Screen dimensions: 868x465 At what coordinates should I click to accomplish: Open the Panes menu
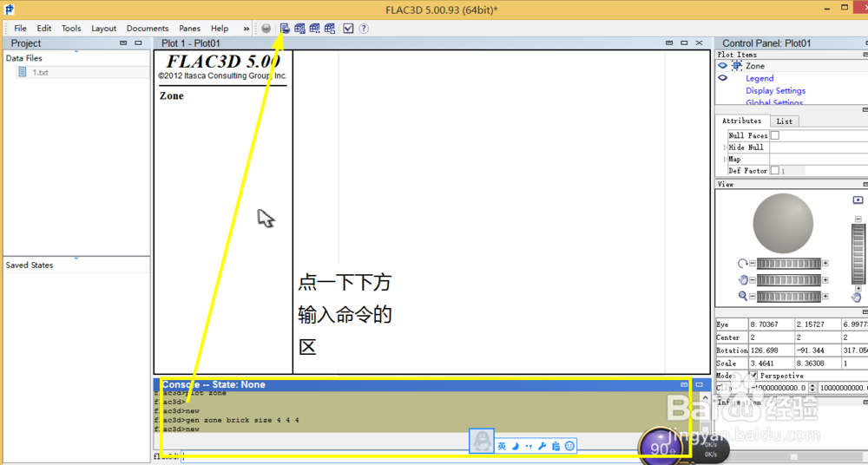tap(190, 29)
